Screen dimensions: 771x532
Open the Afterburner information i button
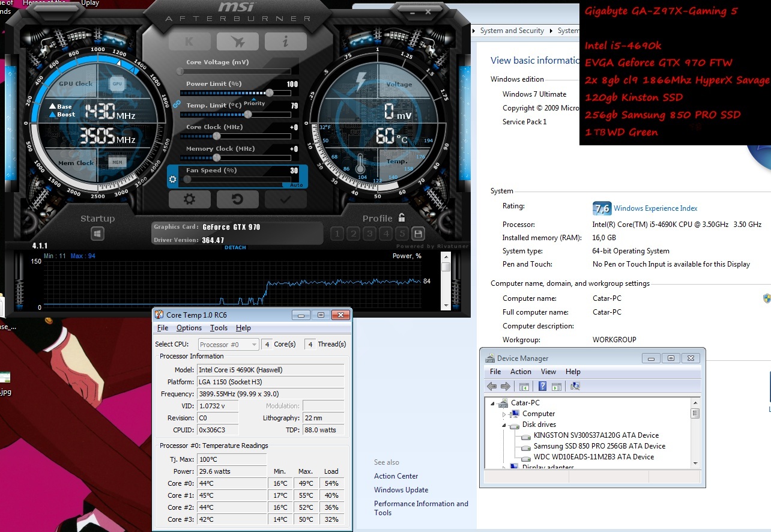[285, 41]
